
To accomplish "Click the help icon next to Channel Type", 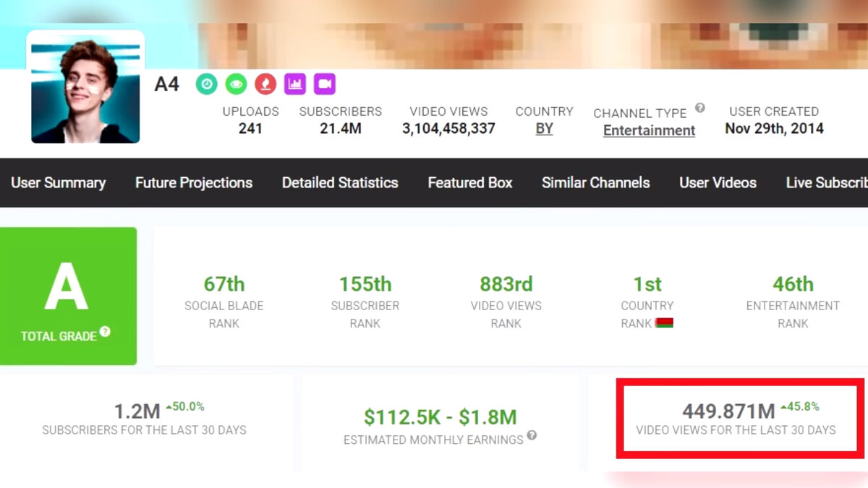I will tap(699, 108).
